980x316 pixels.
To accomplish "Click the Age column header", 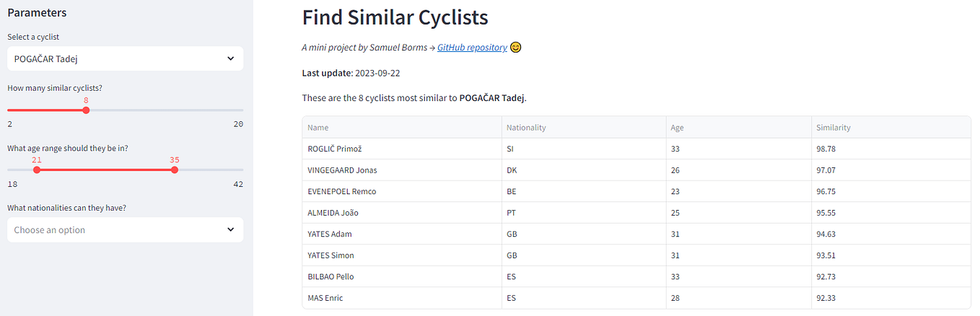I will coord(677,128).
